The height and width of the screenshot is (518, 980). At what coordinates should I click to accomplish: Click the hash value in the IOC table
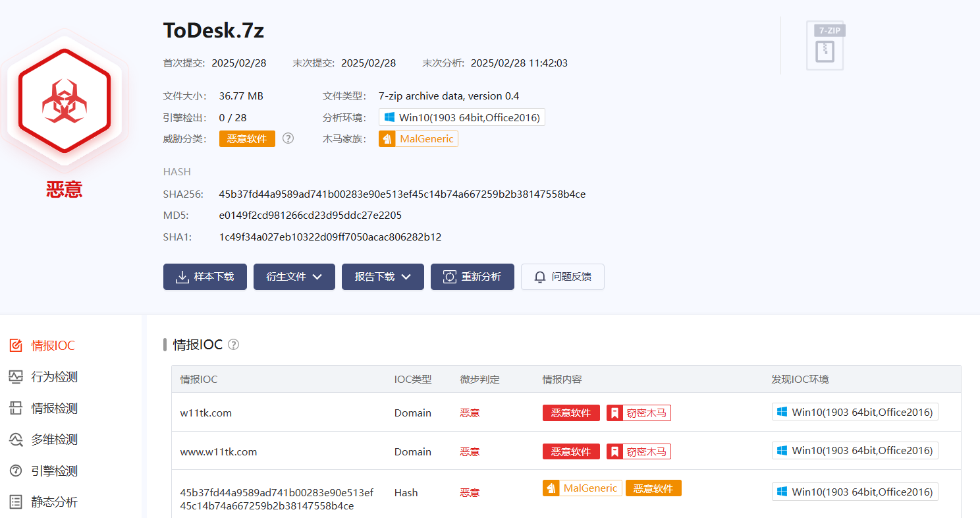pyautogui.click(x=277, y=499)
